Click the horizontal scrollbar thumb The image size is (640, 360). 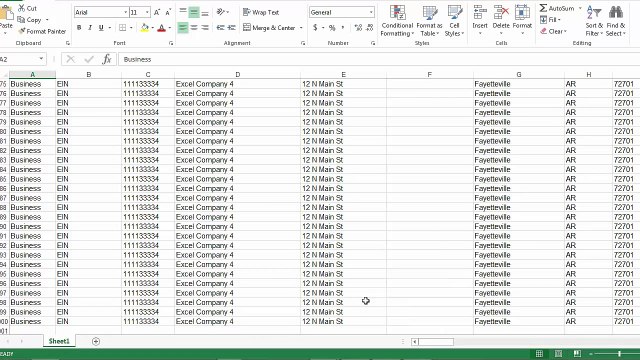click(x=436, y=342)
